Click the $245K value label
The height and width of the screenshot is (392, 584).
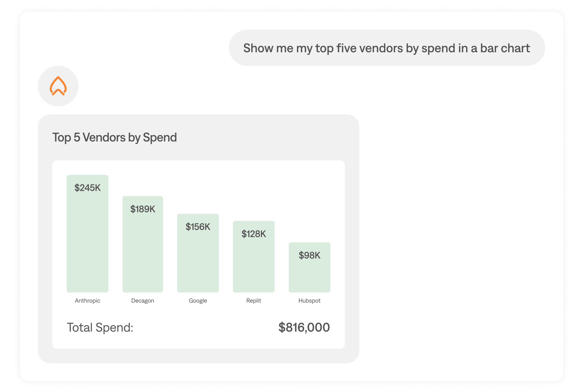point(87,188)
